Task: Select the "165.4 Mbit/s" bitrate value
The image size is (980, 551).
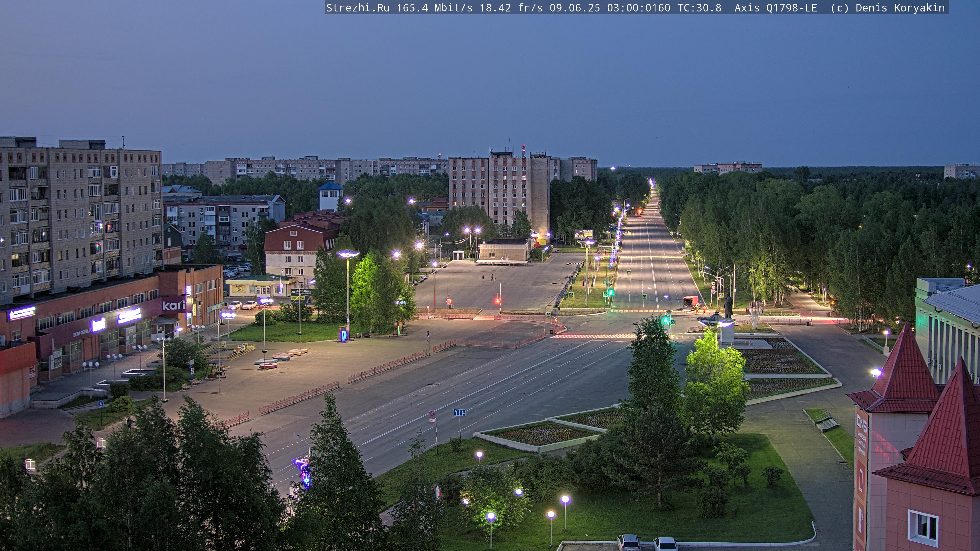Action: click(x=434, y=8)
